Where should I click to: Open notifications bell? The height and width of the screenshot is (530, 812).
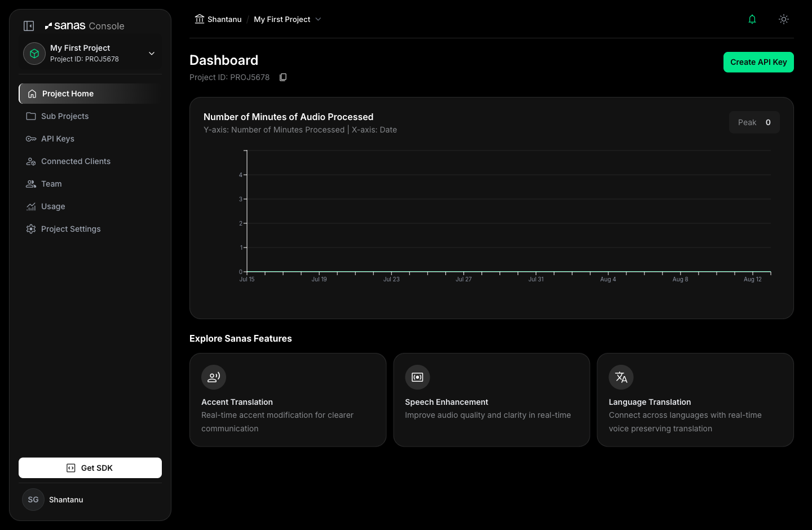coord(752,19)
